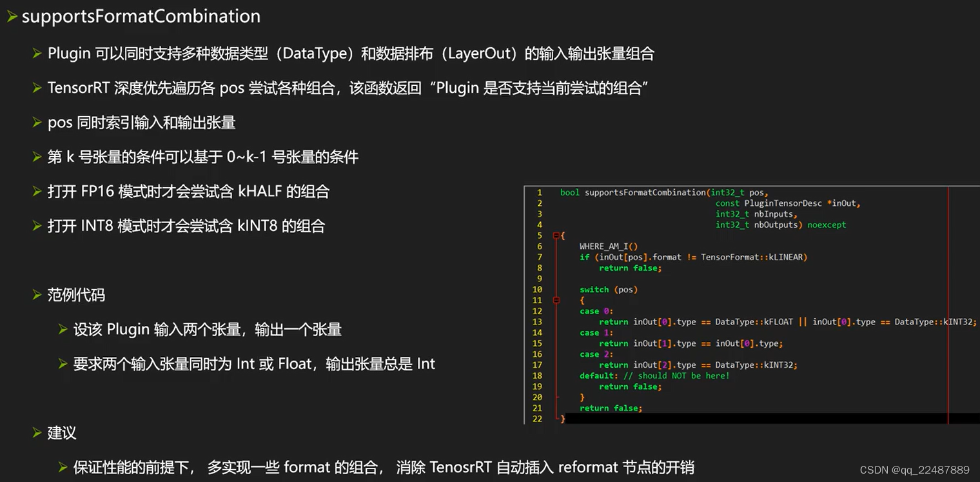This screenshot has height=482, width=980.
Task: Click the 'case 1:' label
Action: [596, 333]
